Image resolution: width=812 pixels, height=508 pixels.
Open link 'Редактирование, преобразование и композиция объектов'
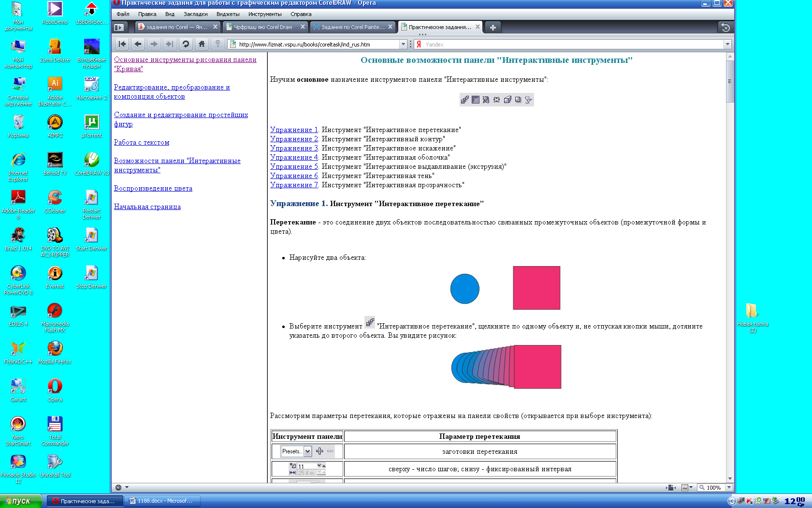click(172, 92)
